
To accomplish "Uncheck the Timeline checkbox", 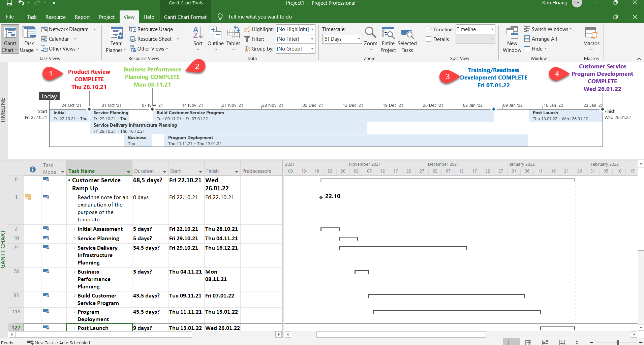I will [429, 30].
